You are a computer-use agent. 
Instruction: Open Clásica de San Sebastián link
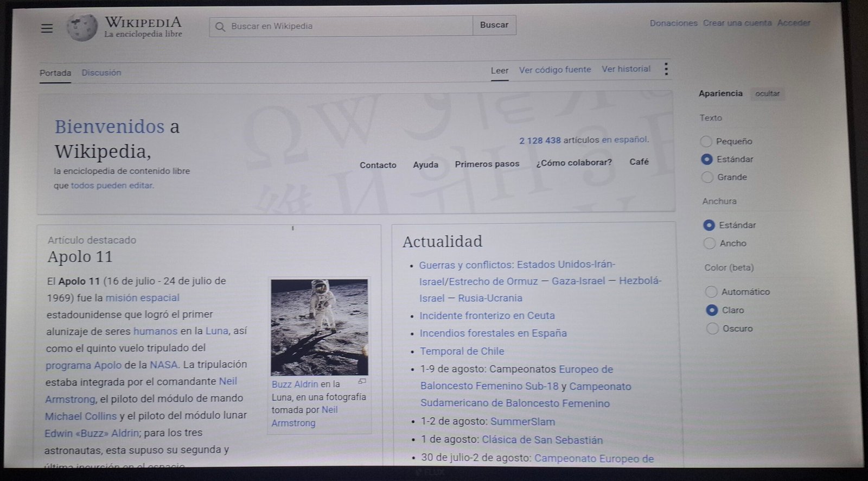tap(542, 440)
